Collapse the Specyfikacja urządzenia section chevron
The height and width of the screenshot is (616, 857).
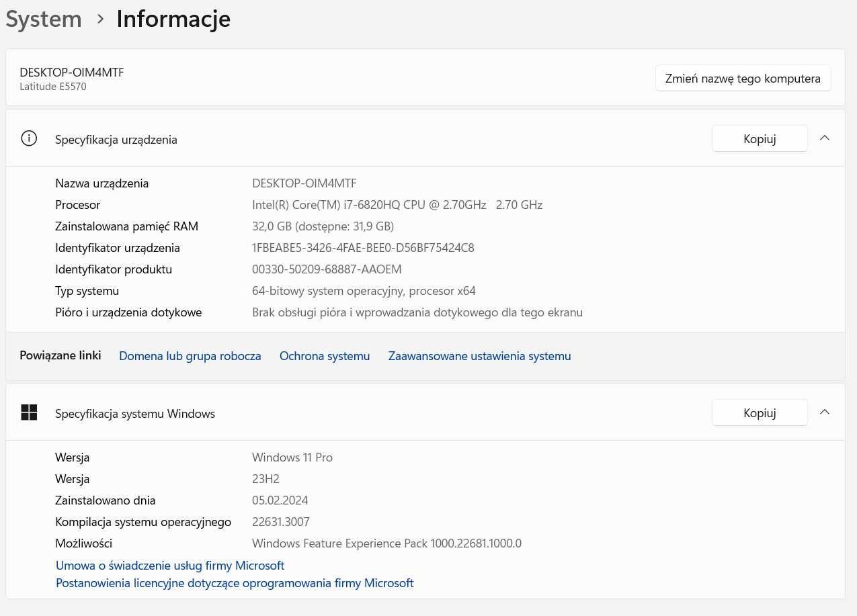[x=825, y=138]
